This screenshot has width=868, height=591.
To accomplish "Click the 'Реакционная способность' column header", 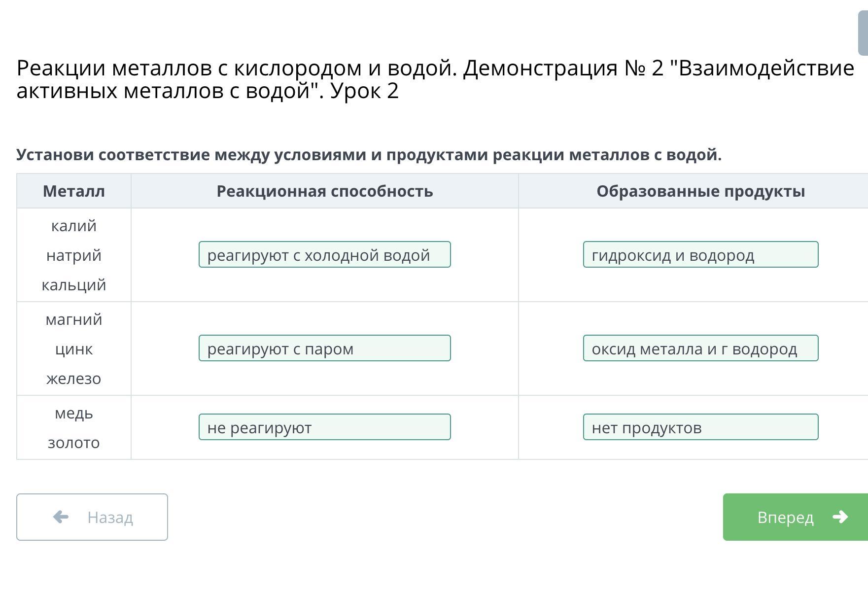I will 325,191.
